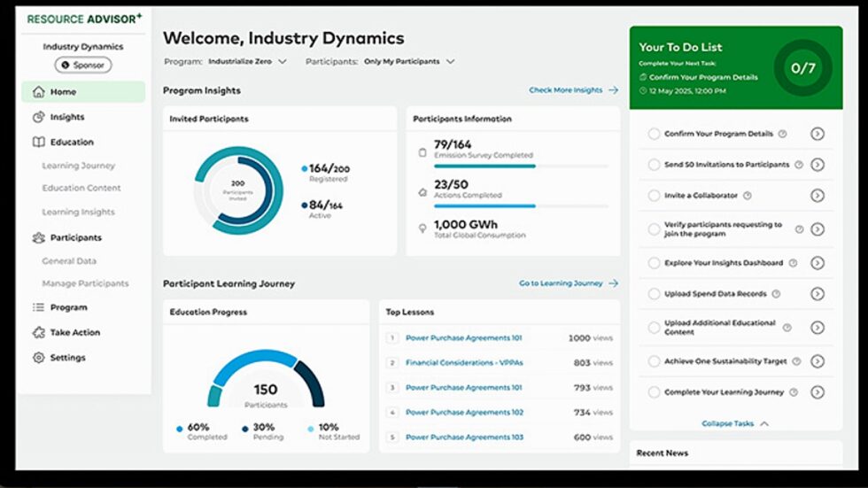
Task: Click help icon beside Upload Spend Data Records
Action: pyautogui.click(x=776, y=294)
